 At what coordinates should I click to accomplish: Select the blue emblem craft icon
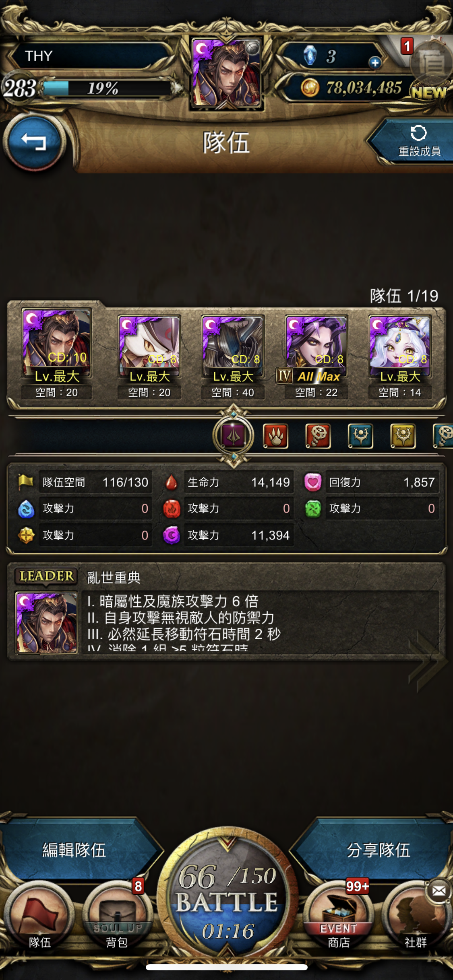pos(360,436)
